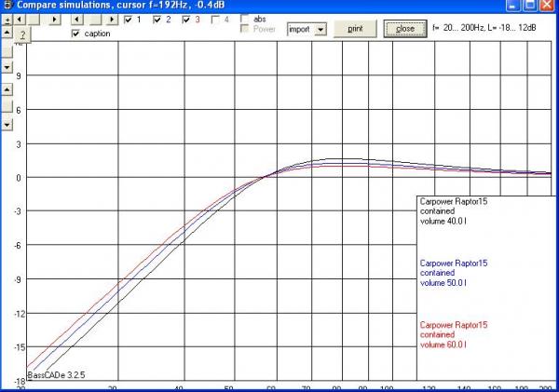Click the plus/minus button in top-left corner
The height and width of the screenshot is (392, 559).
coord(7,19)
